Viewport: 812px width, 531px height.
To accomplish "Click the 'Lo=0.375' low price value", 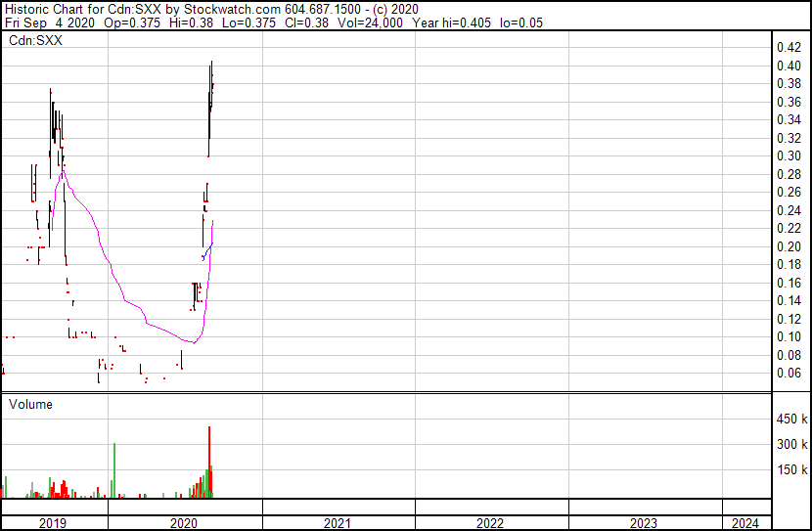I will [249, 22].
